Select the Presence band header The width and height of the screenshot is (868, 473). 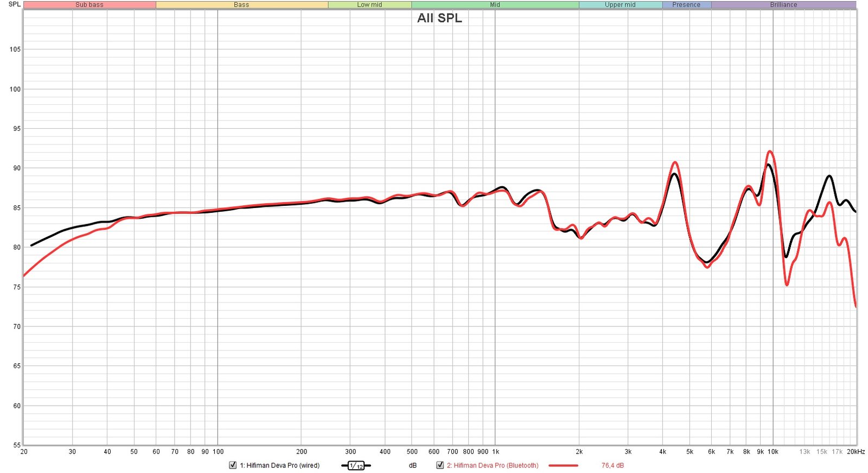coord(686,5)
